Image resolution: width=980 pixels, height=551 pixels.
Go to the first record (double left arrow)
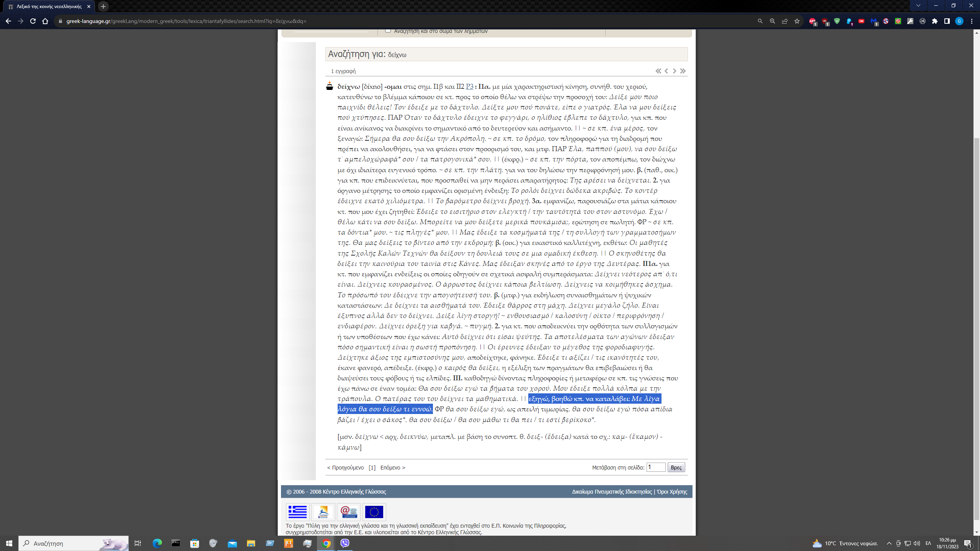(658, 71)
